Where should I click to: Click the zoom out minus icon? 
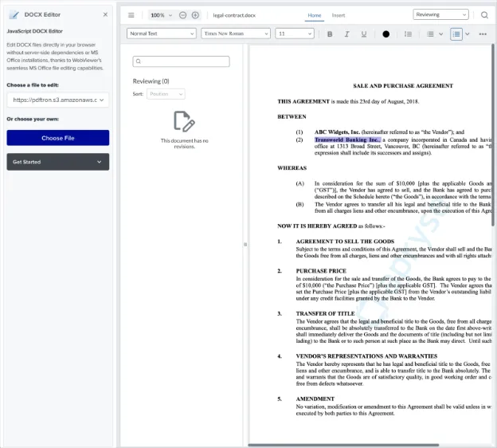[x=182, y=15]
